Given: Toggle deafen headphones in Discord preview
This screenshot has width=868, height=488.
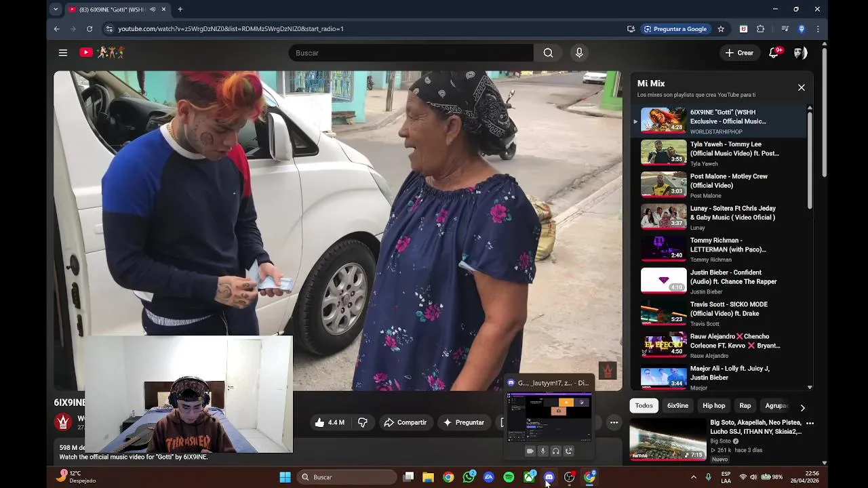Looking at the screenshot, I should tap(555, 451).
